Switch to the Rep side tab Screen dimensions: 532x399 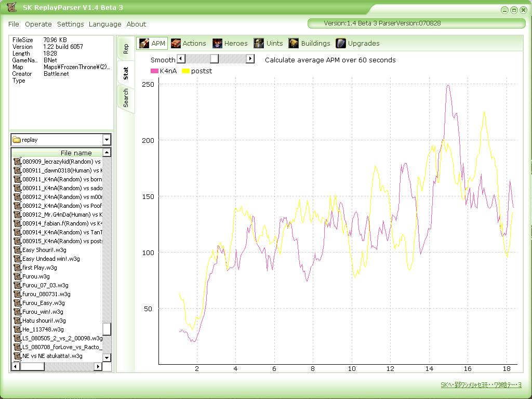pos(126,49)
